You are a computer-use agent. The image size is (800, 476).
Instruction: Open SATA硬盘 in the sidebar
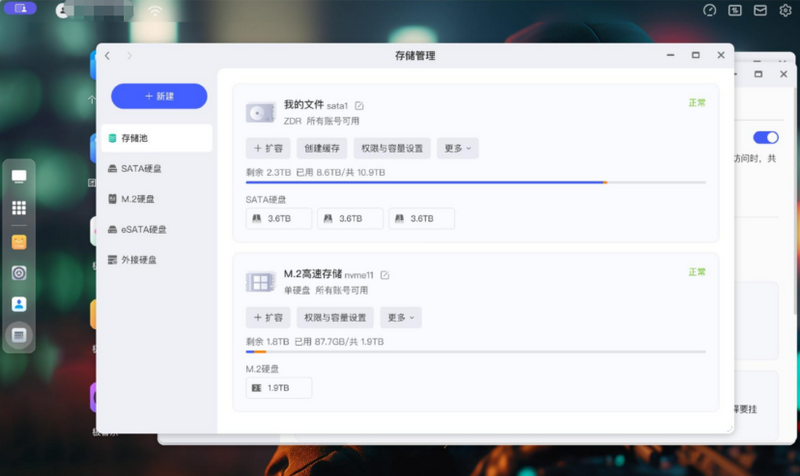(x=157, y=169)
